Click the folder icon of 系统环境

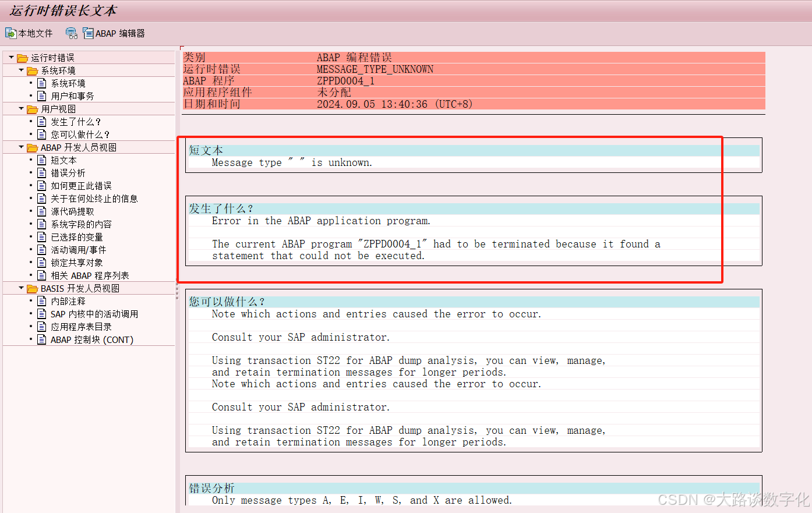(x=31, y=70)
